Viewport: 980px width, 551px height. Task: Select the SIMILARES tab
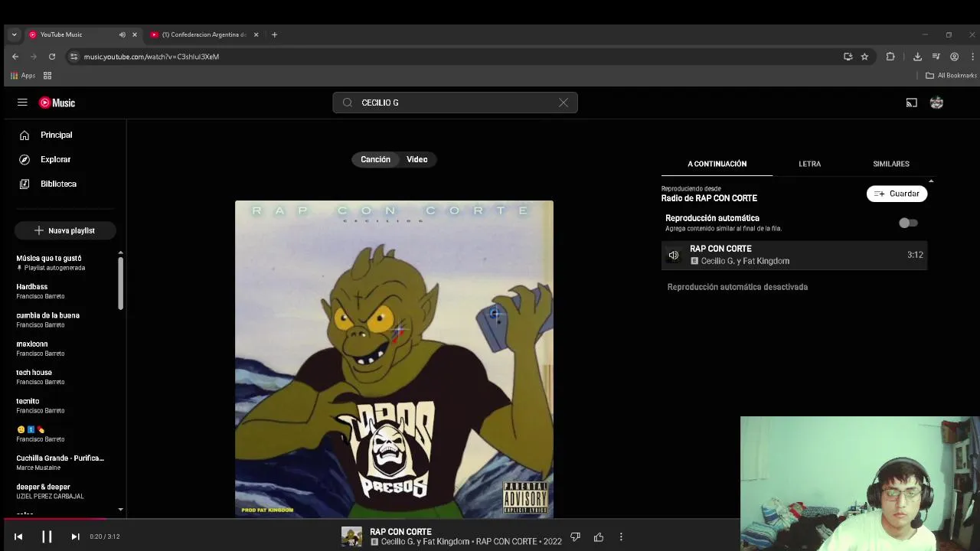click(x=891, y=164)
